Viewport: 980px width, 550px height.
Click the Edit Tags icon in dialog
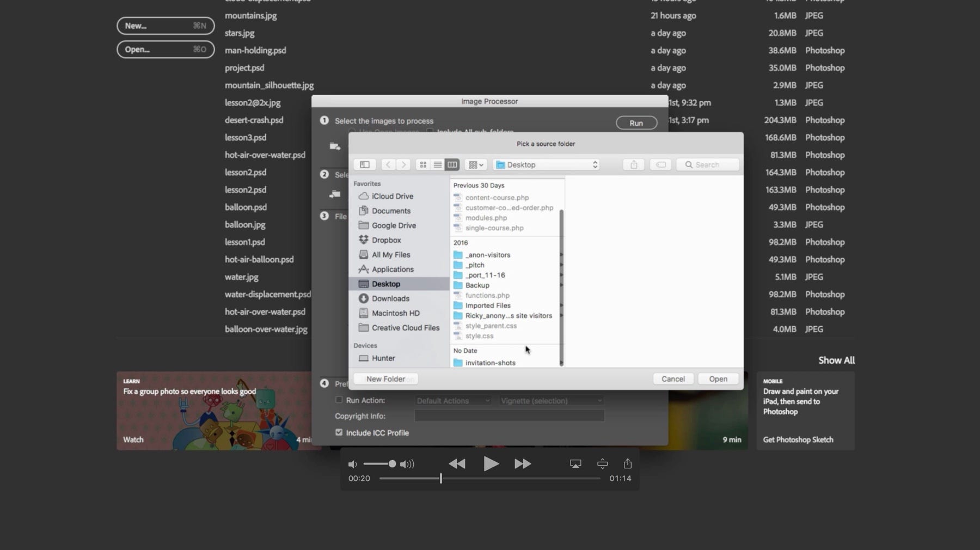660,164
